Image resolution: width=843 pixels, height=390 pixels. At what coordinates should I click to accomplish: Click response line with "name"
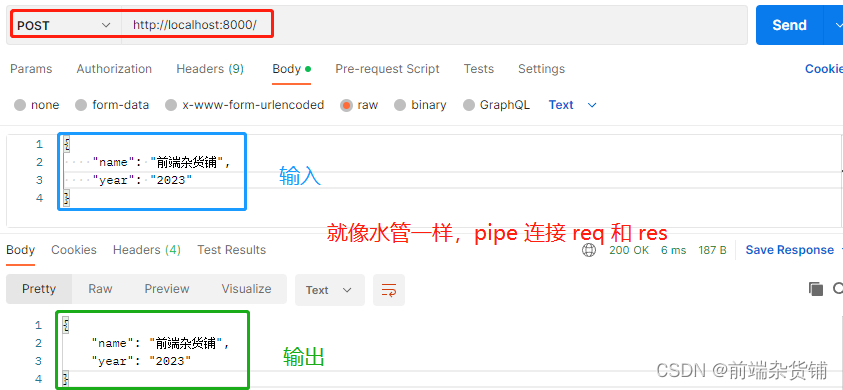coord(161,343)
